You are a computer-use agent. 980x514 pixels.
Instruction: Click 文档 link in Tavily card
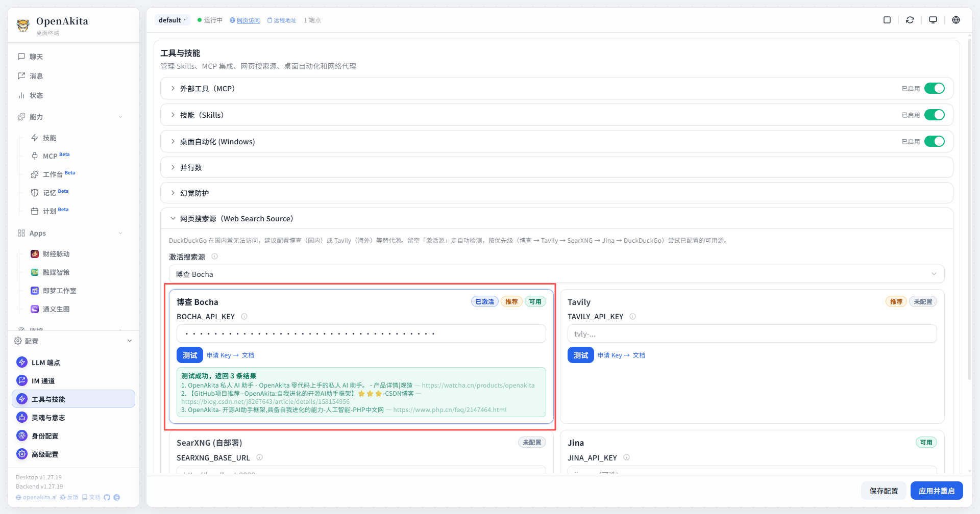639,355
